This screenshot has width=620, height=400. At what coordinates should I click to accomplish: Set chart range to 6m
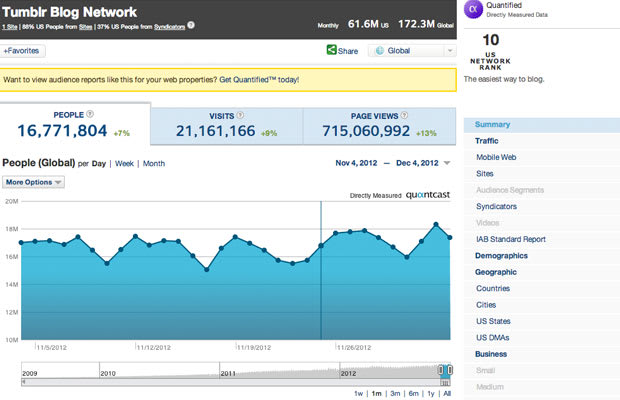414,393
